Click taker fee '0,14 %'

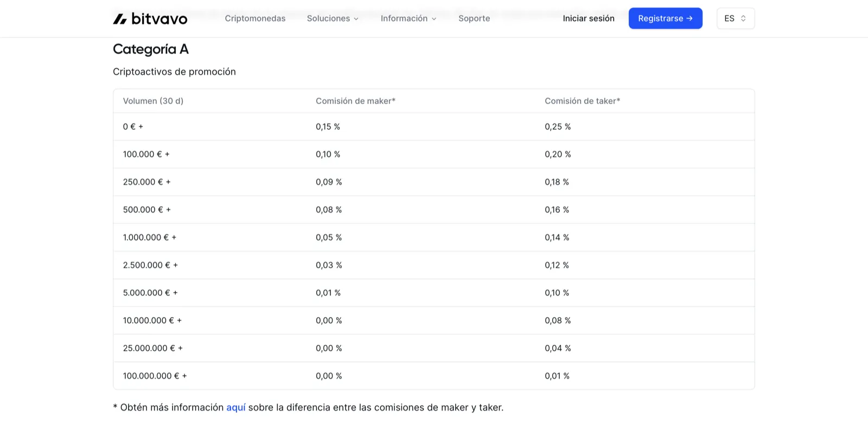pyautogui.click(x=557, y=237)
